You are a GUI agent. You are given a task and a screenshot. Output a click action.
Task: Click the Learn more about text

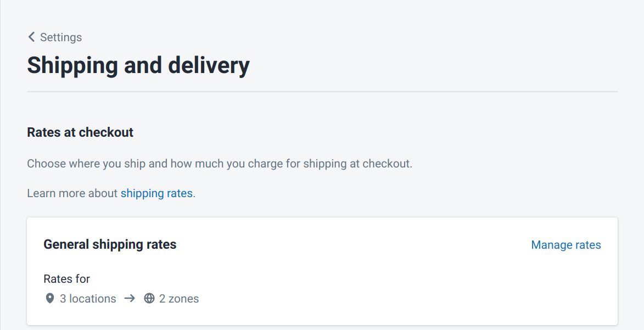(x=72, y=193)
